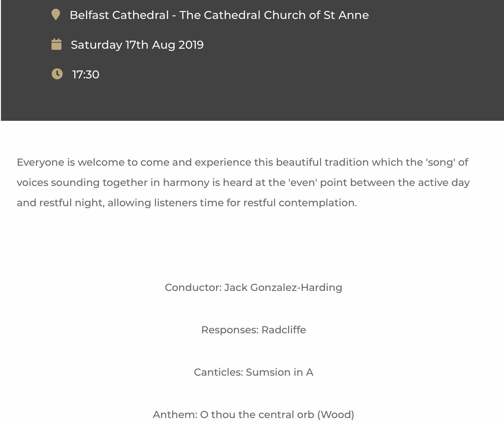Click the word Radcliffe
Screen dimensions: 504x425
284,330
